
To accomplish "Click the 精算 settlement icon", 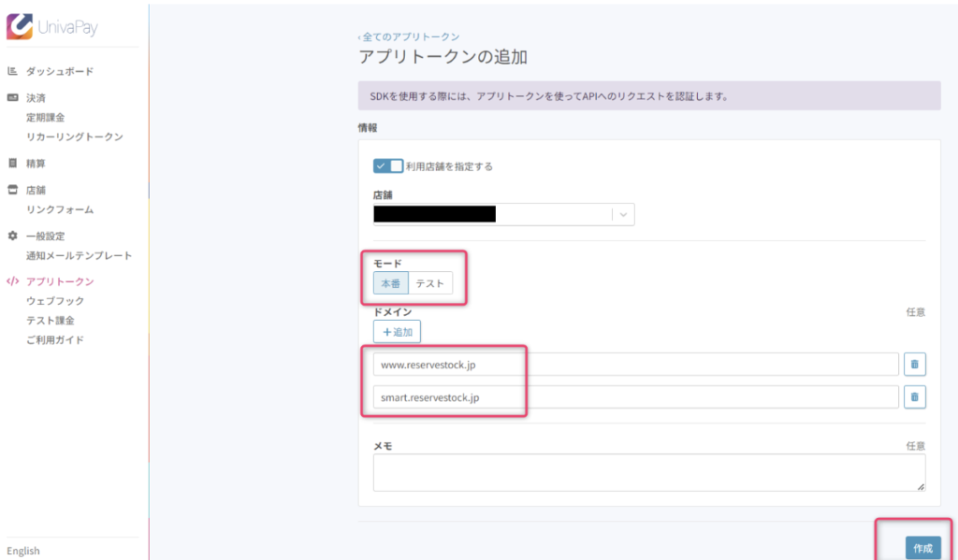I will tap(13, 163).
